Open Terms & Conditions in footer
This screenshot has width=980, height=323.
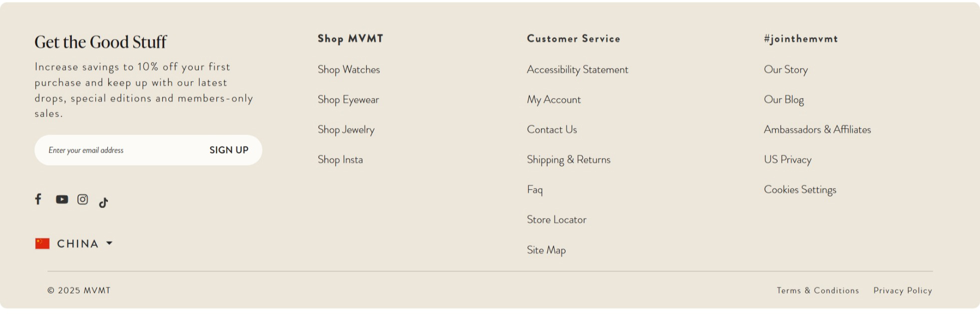point(818,290)
